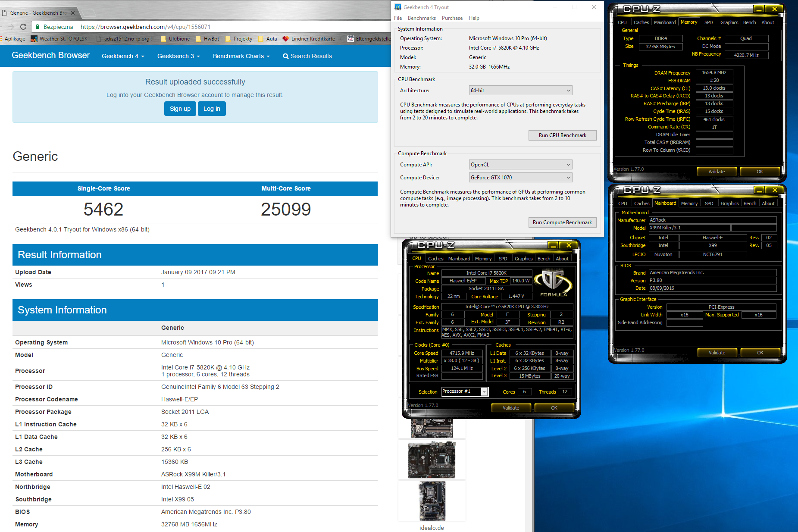
Task: Click the OC Formula logo in CPU-Z
Action: point(553,283)
